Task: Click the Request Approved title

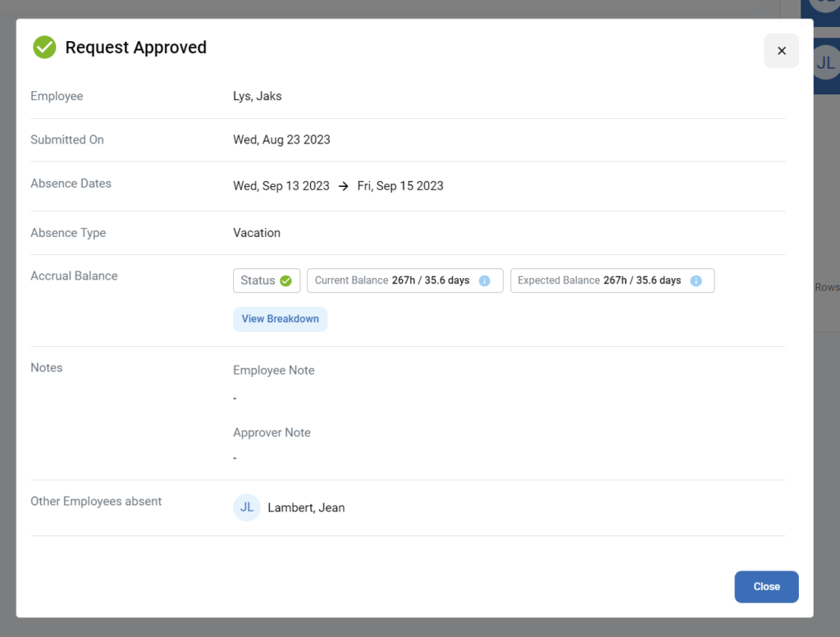Action: (135, 47)
